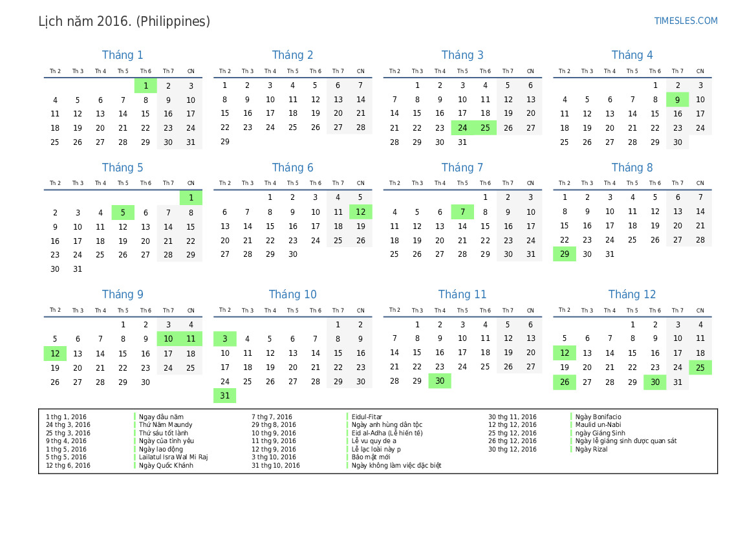Click highlighted day 5 in Tháng 5

pyautogui.click(x=123, y=212)
